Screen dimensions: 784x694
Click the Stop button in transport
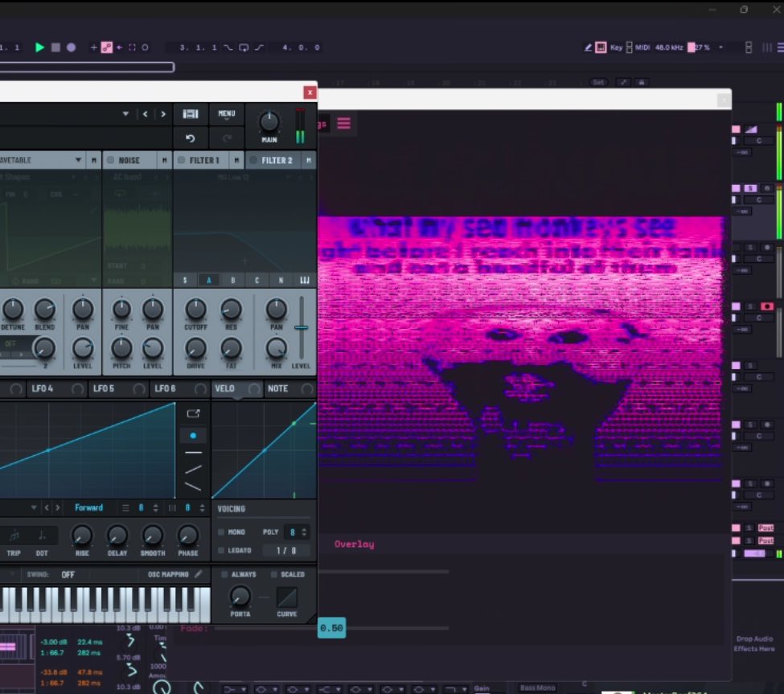click(x=56, y=47)
